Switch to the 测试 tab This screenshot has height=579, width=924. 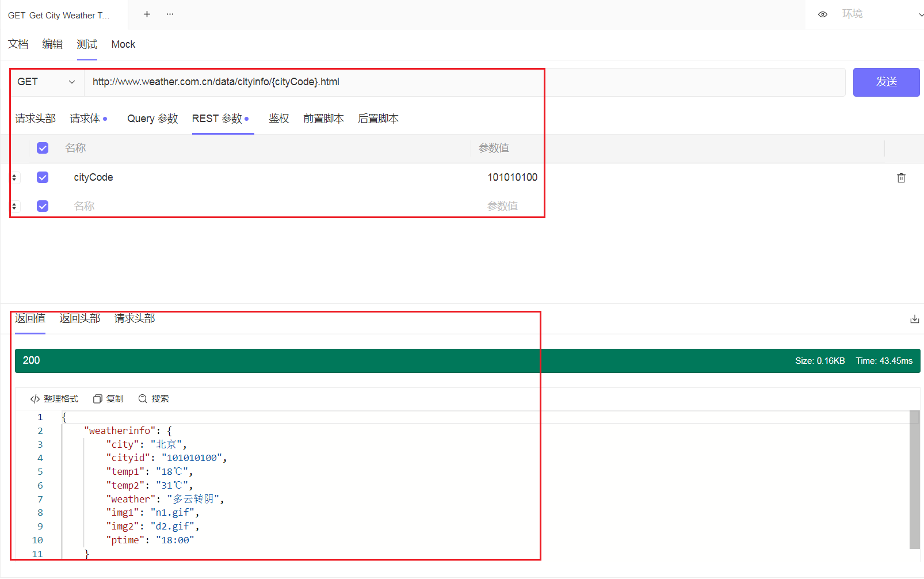[x=87, y=44]
